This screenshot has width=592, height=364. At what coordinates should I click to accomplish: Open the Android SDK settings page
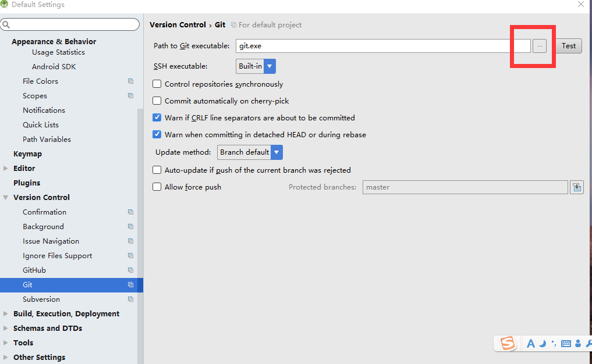pyautogui.click(x=54, y=67)
